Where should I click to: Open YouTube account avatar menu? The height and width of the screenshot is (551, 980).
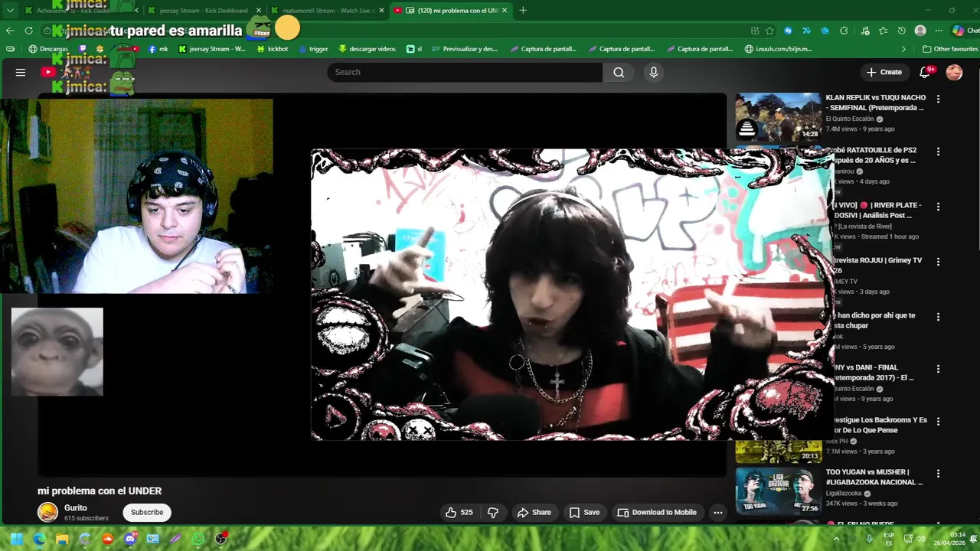tap(954, 72)
